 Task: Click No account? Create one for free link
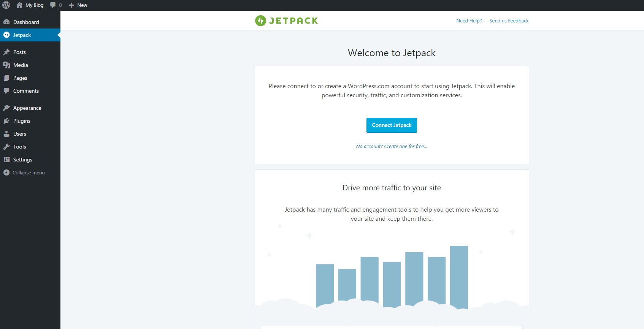[392, 146]
